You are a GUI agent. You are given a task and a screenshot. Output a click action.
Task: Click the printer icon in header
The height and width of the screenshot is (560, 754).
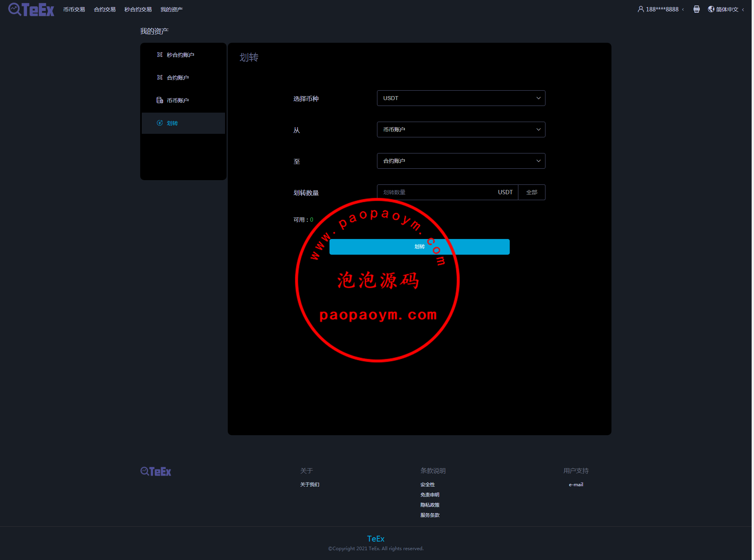696,9
